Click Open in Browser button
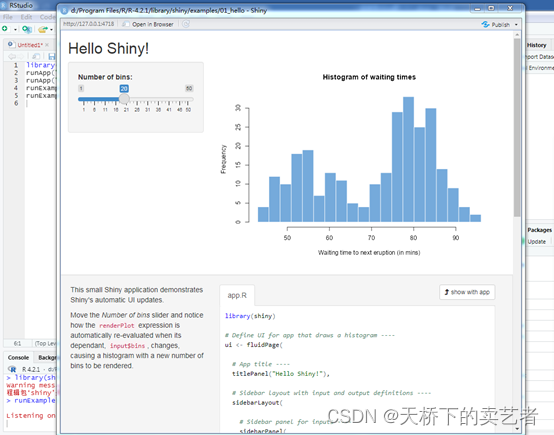 148,24
